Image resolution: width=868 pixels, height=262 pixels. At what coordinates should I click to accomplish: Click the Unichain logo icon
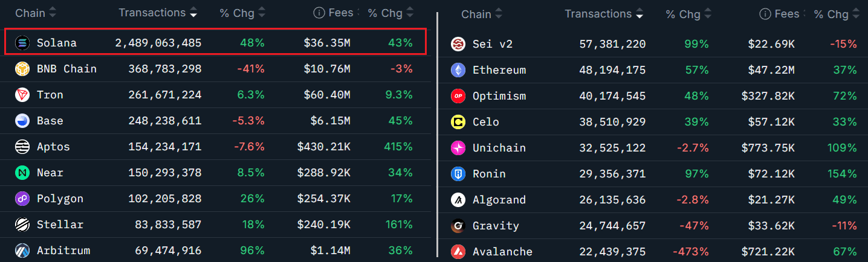click(x=458, y=148)
